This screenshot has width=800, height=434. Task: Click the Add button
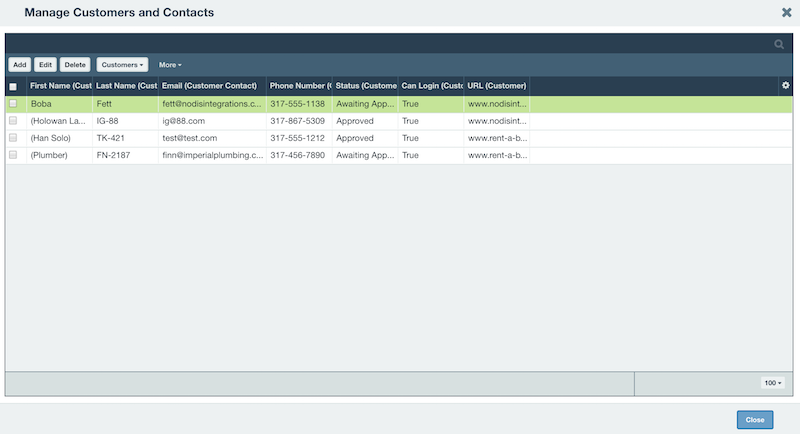(20, 65)
